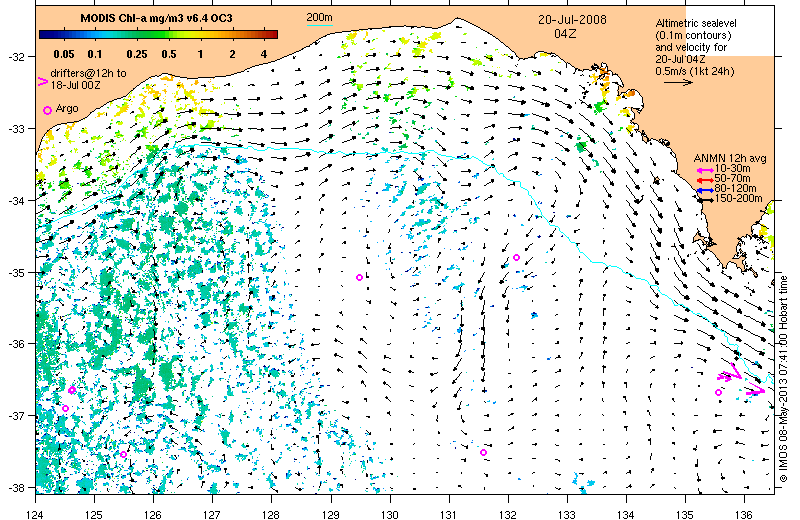Click the 'MODIS Chl-a mg/m3 v6.4 OC3' title

click(156, 18)
